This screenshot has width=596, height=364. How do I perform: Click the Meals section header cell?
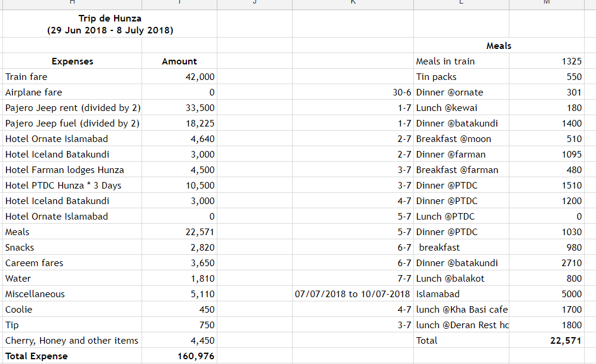click(499, 45)
